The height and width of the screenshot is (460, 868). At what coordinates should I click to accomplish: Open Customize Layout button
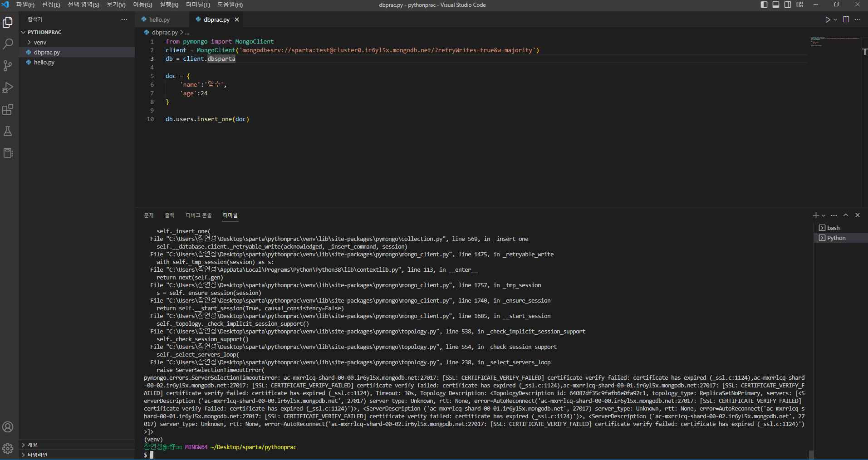[x=799, y=5]
